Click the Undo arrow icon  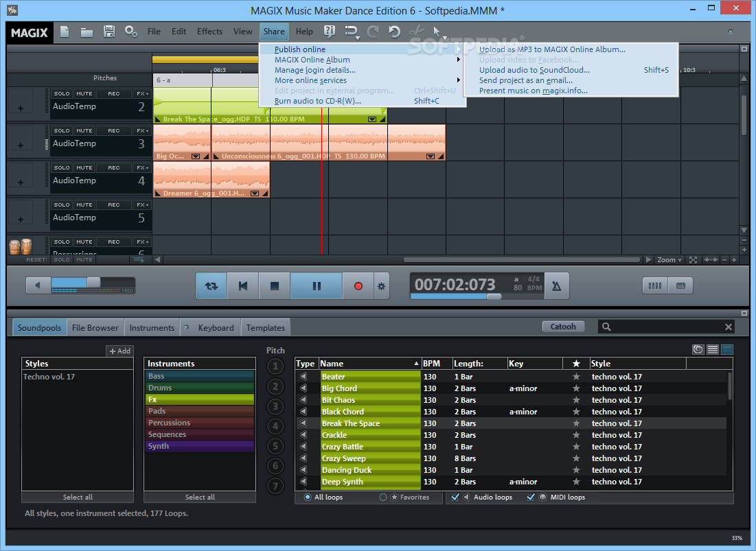coord(394,32)
